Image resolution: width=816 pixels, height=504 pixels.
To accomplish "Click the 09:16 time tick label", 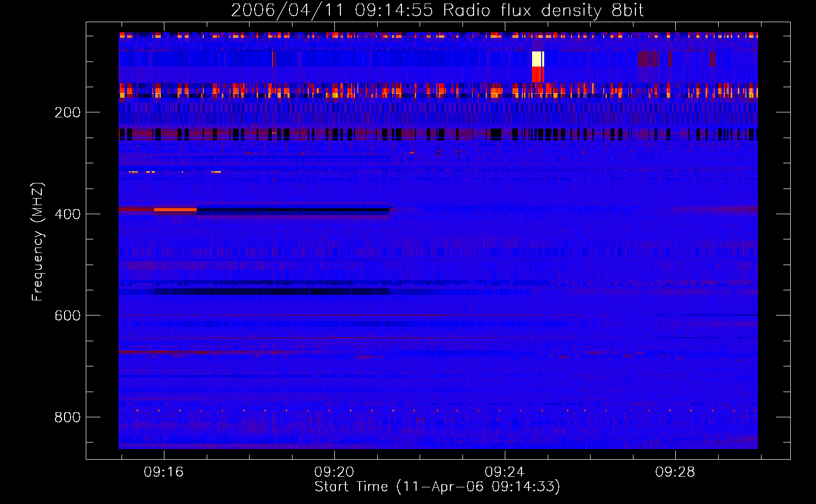I will [x=164, y=472].
